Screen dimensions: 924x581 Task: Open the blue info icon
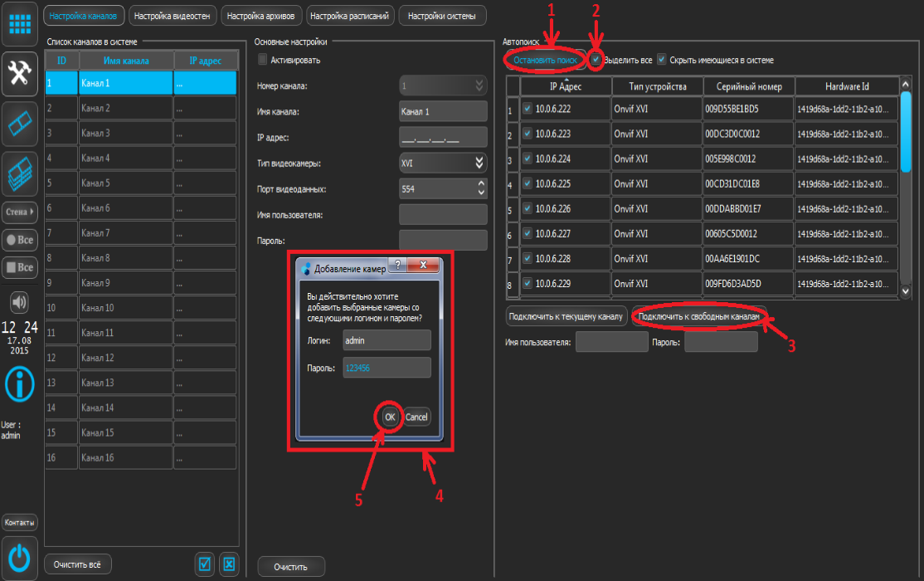click(19, 383)
